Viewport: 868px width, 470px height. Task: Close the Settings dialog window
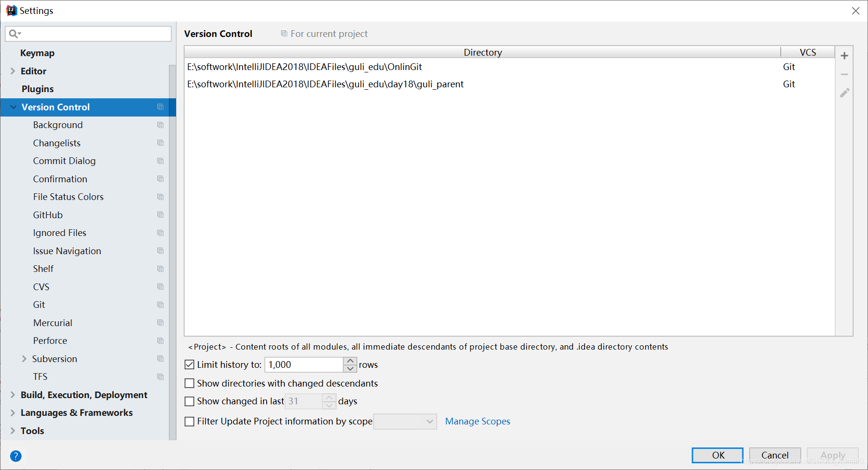856,11
